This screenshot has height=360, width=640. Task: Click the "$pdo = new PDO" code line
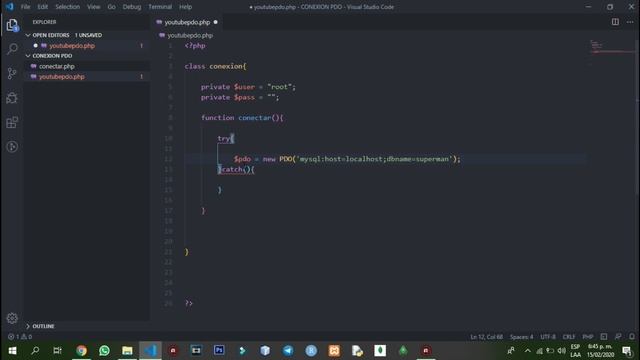pyautogui.click(x=347, y=159)
